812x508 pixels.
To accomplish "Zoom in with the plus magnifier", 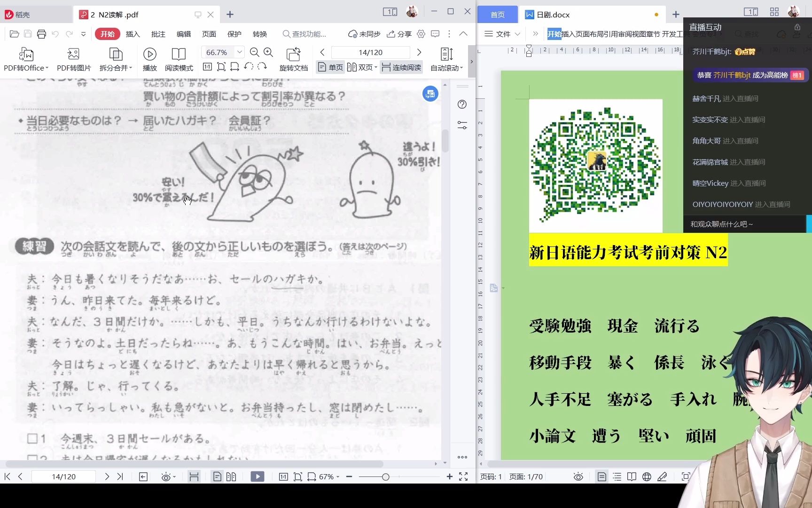I will [x=268, y=52].
